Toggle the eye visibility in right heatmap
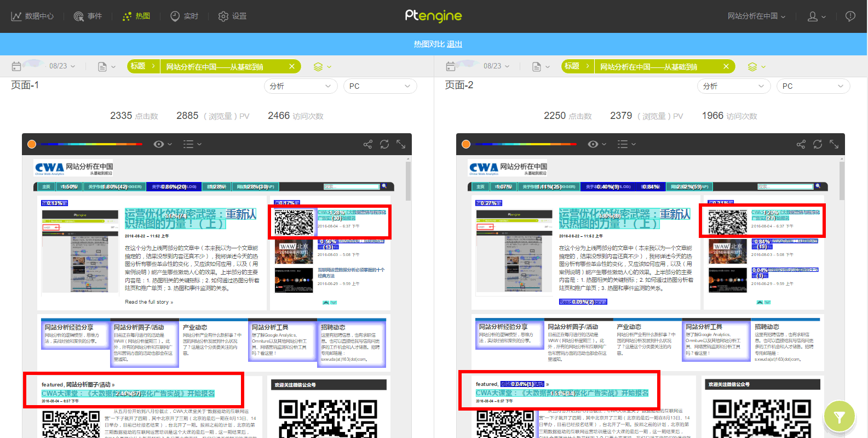 [x=593, y=144]
